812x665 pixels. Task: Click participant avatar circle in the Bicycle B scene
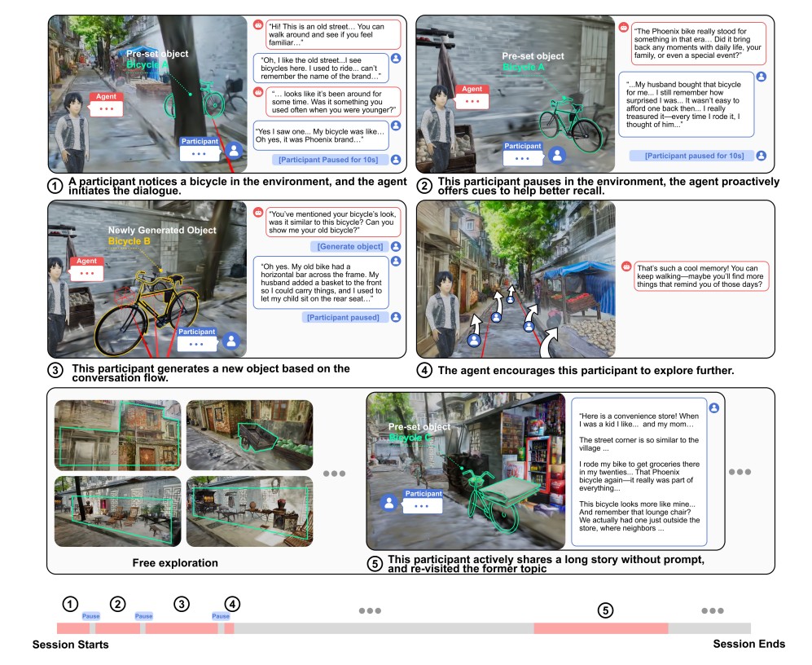click(231, 341)
